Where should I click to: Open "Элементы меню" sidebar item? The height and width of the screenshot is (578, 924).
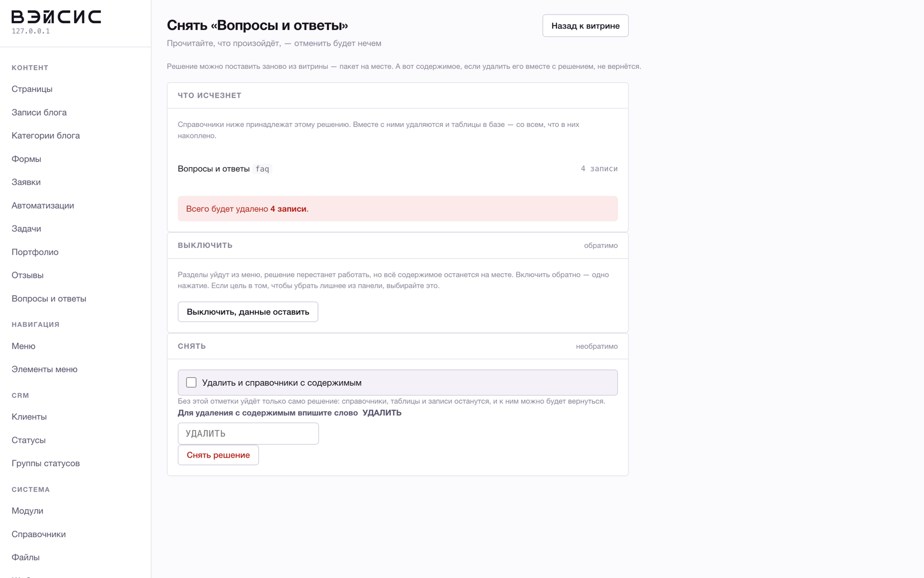45,369
